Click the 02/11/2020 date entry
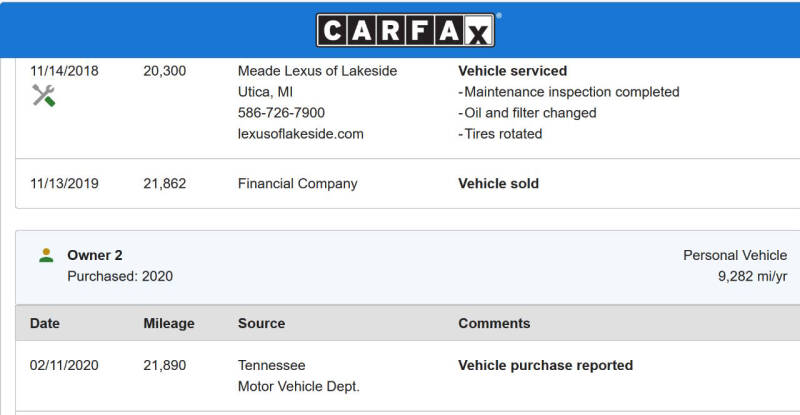 click(x=64, y=365)
